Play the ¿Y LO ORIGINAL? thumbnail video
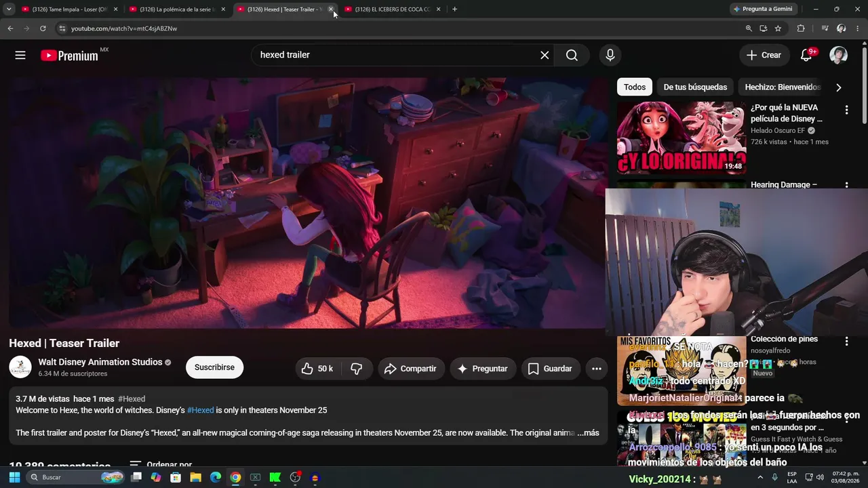This screenshot has height=488, width=868. [x=681, y=138]
